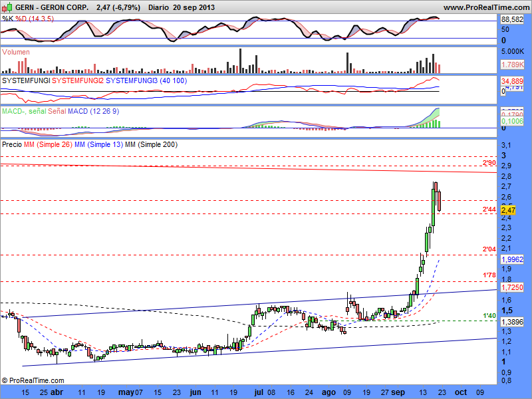Select the "Precio" price panel label
532x399 pixels.
(x=12, y=144)
